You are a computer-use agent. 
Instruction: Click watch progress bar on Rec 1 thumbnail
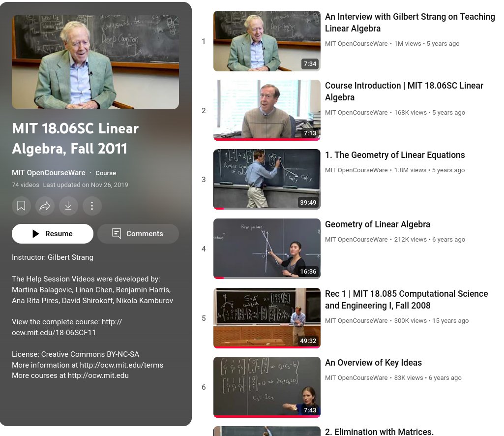(267, 347)
